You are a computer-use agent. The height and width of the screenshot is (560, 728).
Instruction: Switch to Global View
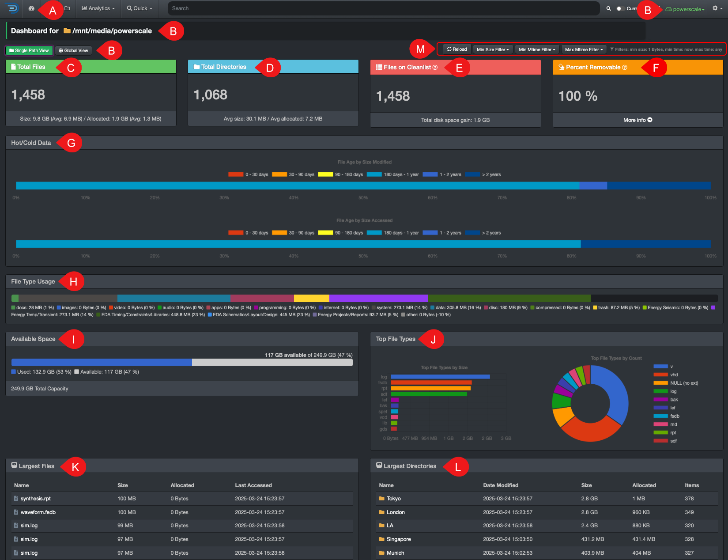(x=73, y=51)
